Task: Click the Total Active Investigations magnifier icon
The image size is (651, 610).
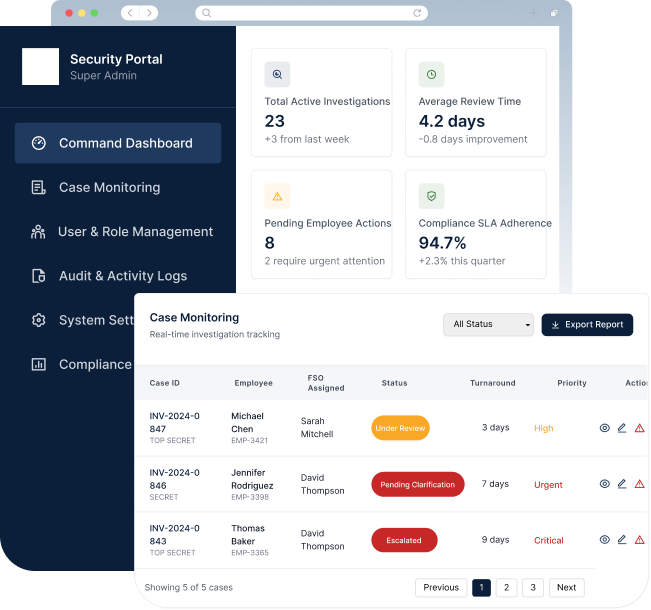Action: [277, 74]
